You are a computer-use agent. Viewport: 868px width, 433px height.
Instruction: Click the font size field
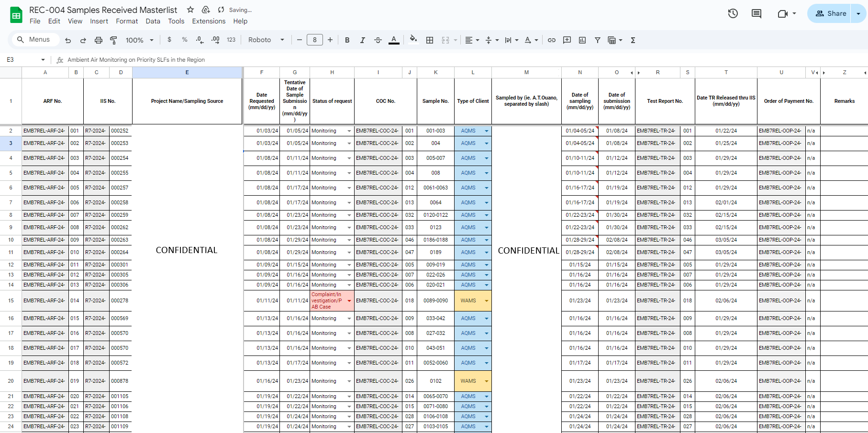point(315,40)
